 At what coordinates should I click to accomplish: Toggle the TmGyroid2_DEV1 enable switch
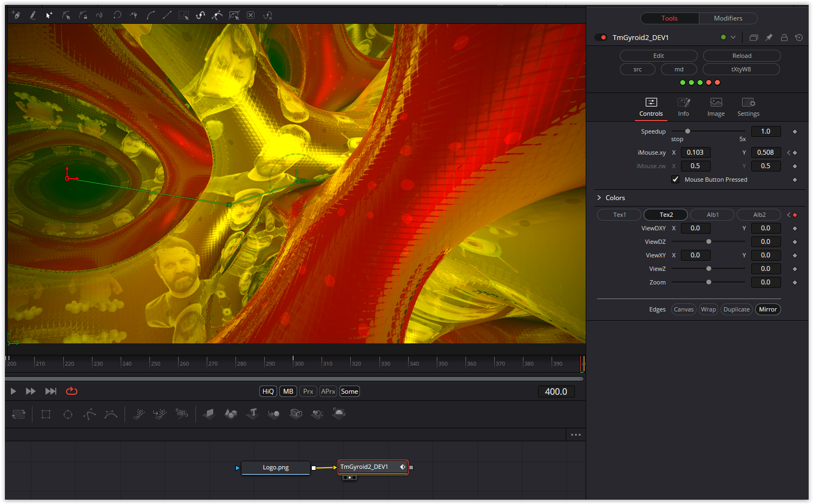[x=601, y=37]
